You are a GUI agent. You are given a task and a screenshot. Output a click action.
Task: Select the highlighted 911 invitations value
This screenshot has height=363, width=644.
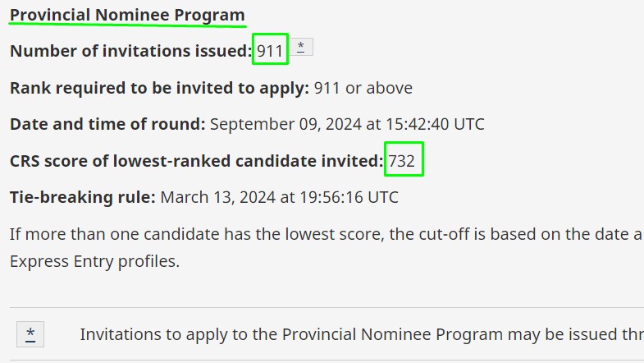pyautogui.click(x=270, y=51)
